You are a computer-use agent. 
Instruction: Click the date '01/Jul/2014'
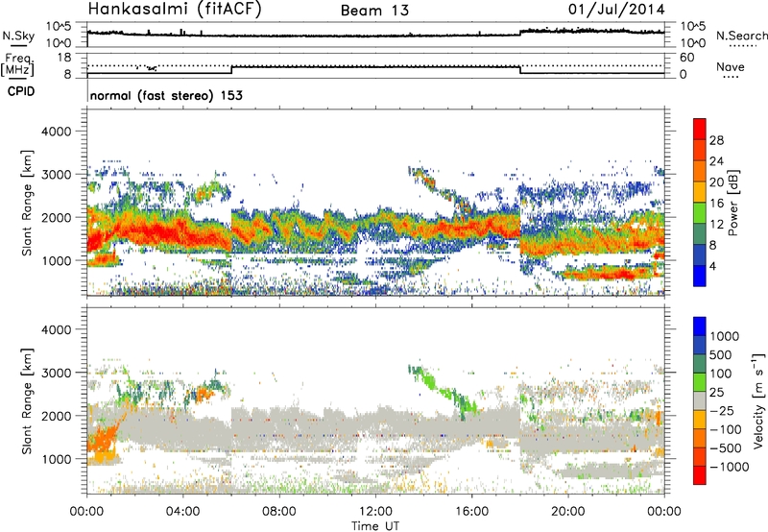(x=616, y=10)
